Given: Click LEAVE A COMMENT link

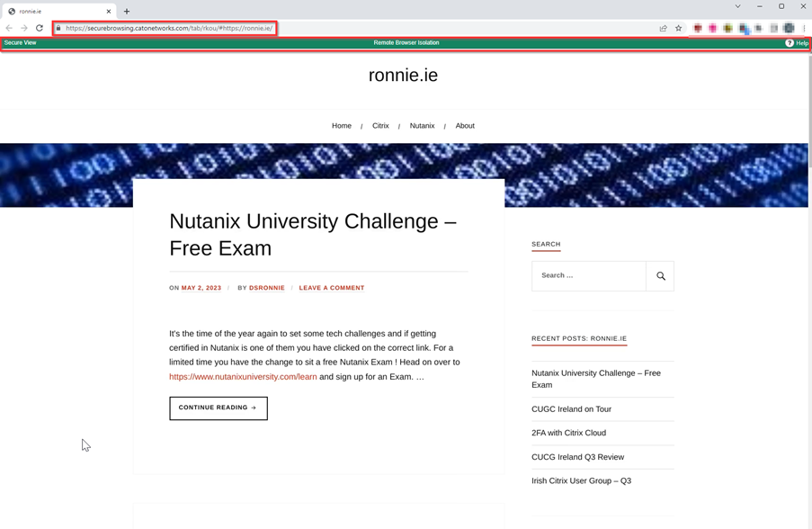Looking at the screenshot, I should (332, 288).
